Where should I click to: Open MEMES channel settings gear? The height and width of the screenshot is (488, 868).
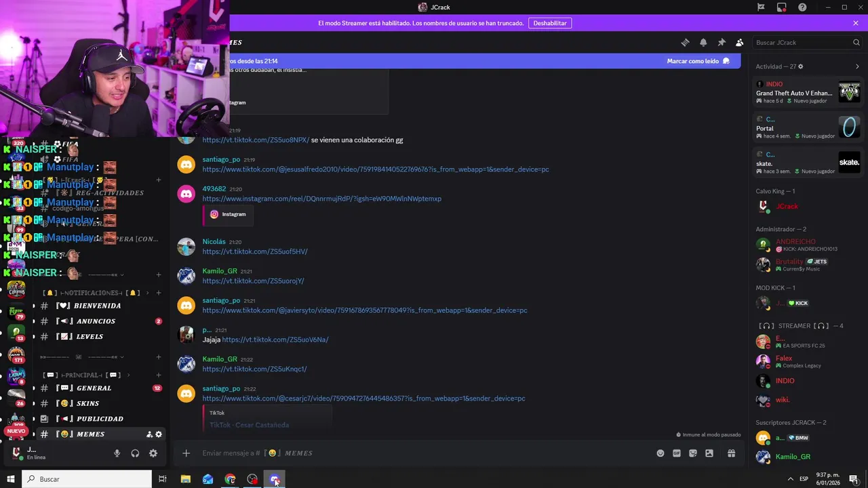click(159, 434)
